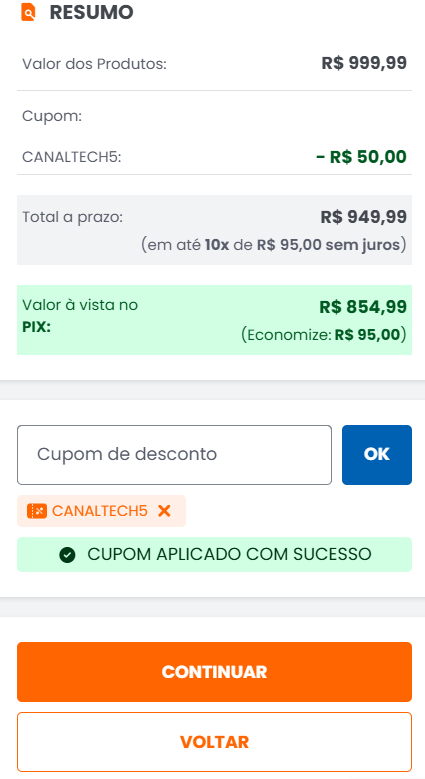Proceed with the CONTINUAR button
Image resolution: width=425 pixels, height=779 pixels.
[x=214, y=672]
